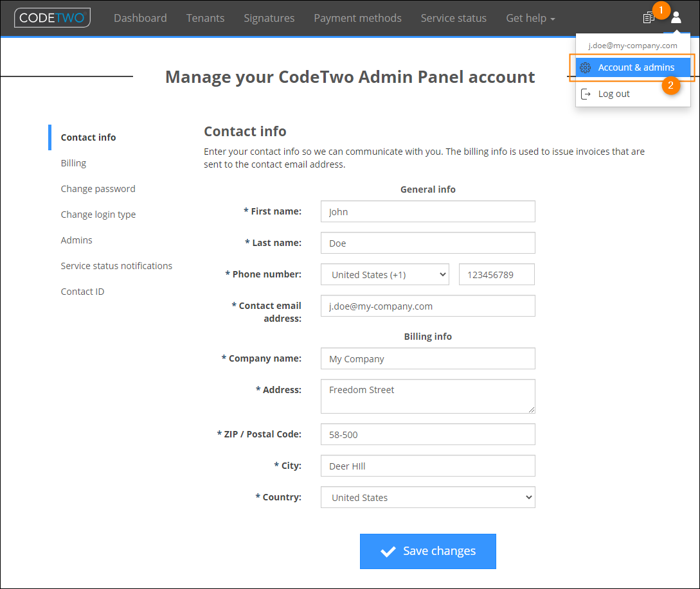Go to the Signatures page
Viewport: 700px width, 589px height.
(269, 18)
